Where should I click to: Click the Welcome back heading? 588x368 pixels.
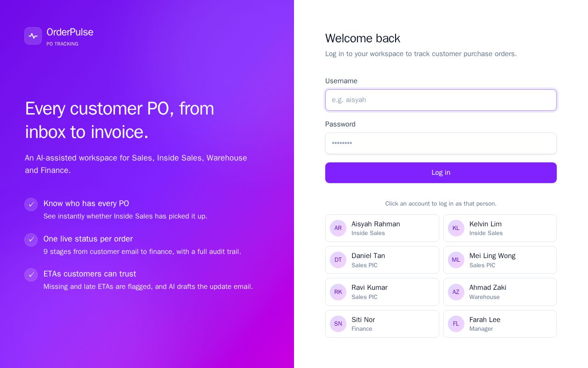pyautogui.click(x=362, y=38)
